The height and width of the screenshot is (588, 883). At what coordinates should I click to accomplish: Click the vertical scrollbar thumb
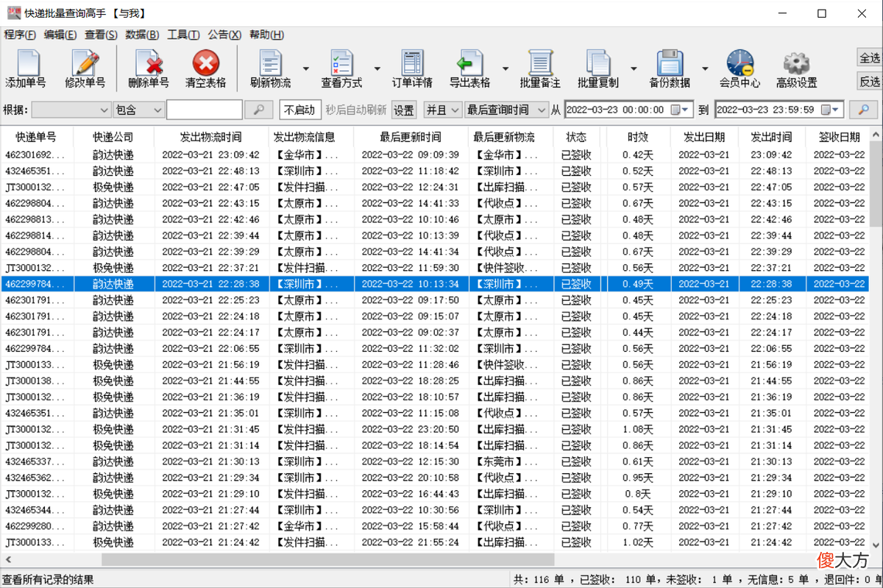pos(876,184)
